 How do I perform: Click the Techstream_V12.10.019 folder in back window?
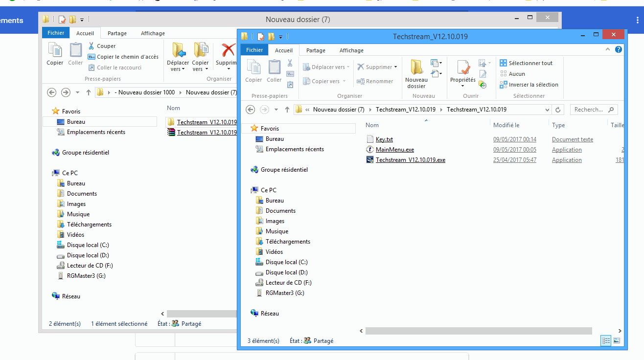(x=202, y=122)
